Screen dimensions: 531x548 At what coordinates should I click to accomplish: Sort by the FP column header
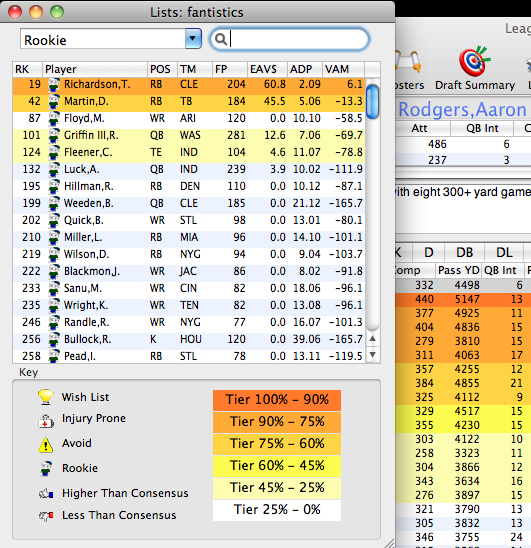(x=230, y=69)
